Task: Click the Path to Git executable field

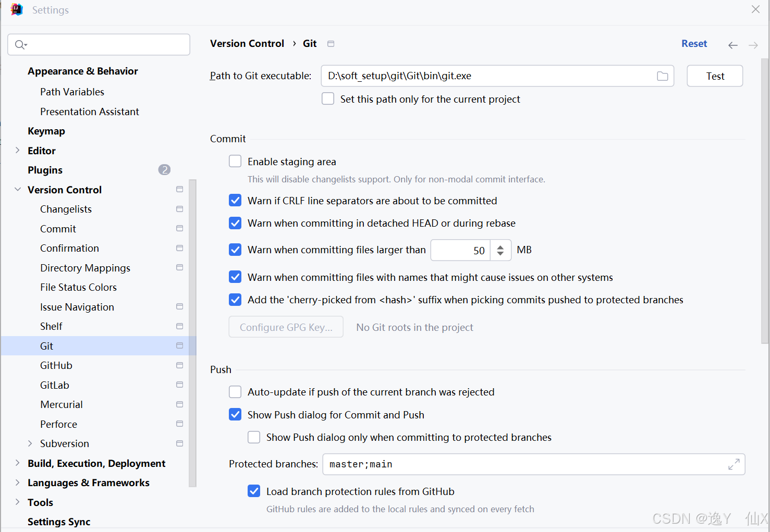Action: point(497,76)
